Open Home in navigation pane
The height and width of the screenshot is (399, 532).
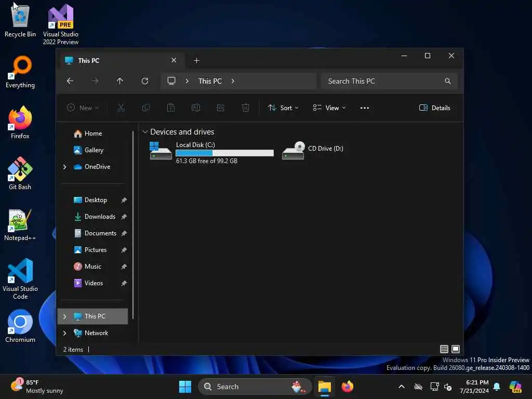coord(94,134)
